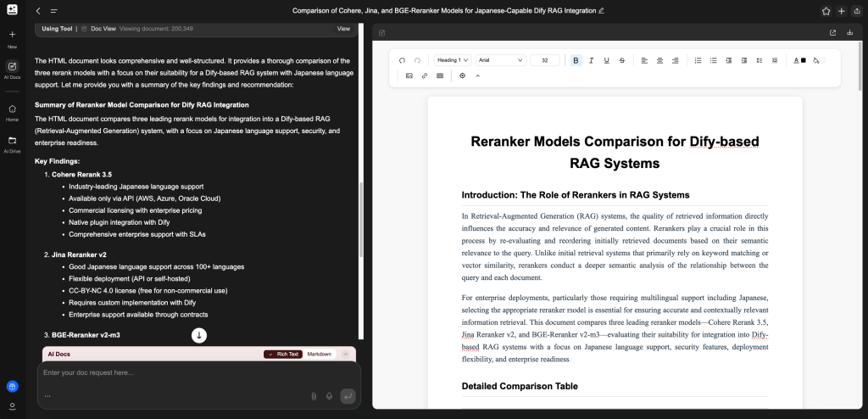Insert an image into document
Viewport: 868px width, 419px height.
tap(409, 76)
